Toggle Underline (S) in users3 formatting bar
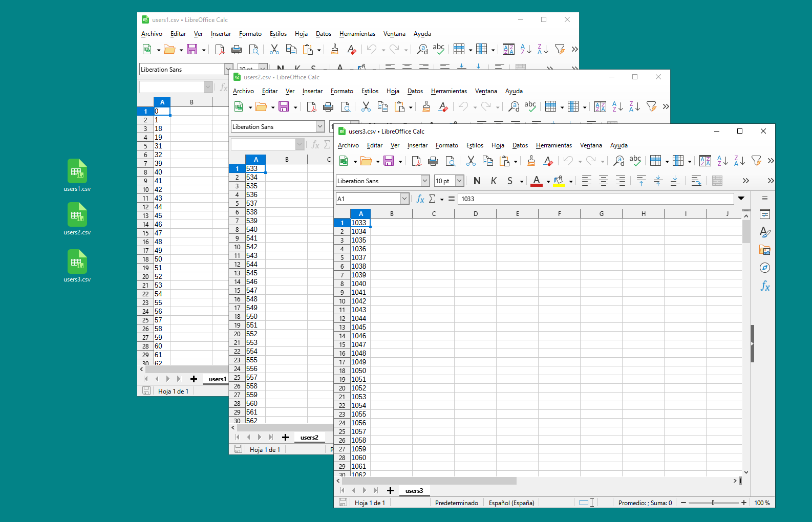 click(510, 181)
